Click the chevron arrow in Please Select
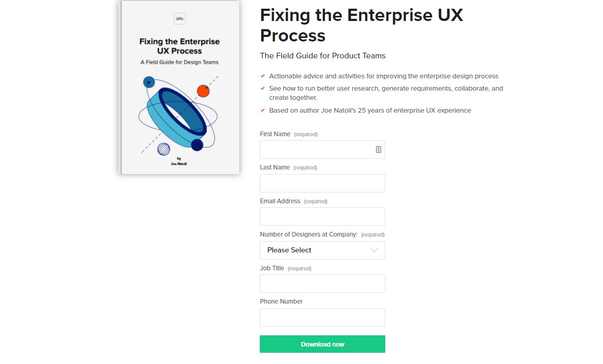 coord(374,250)
